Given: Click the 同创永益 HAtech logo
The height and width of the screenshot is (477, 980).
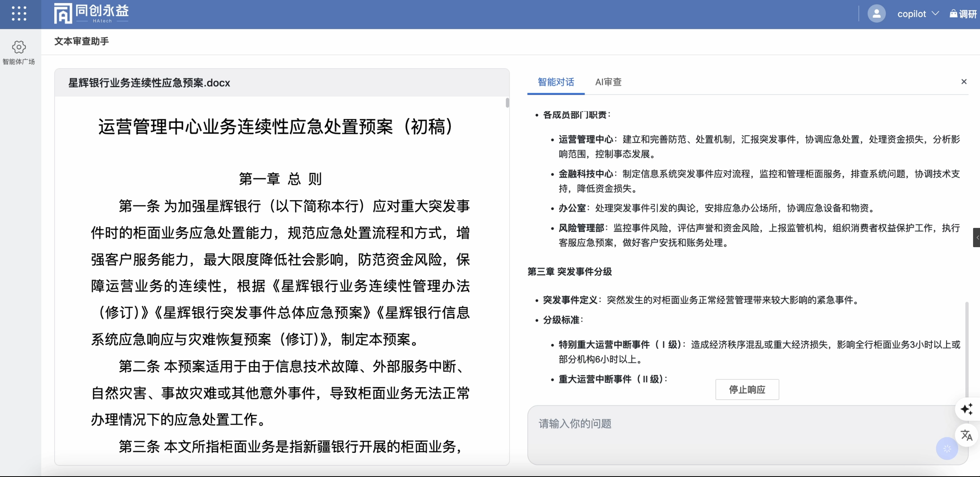Looking at the screenshot, I should (x=92, y=14).
